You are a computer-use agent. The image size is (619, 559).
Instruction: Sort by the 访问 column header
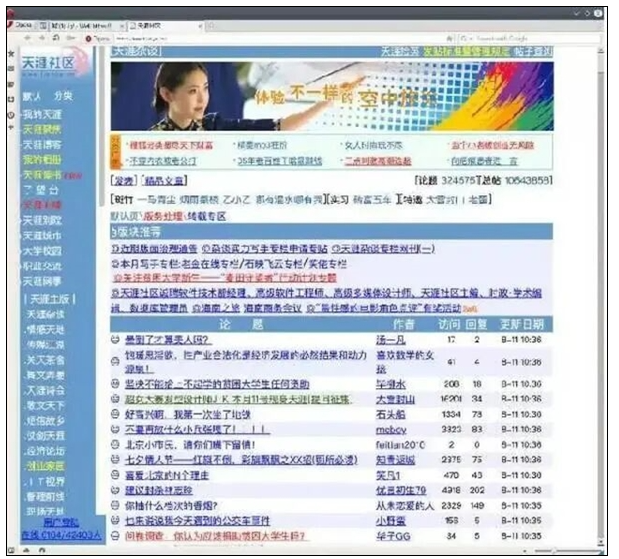tap(450, 325)
